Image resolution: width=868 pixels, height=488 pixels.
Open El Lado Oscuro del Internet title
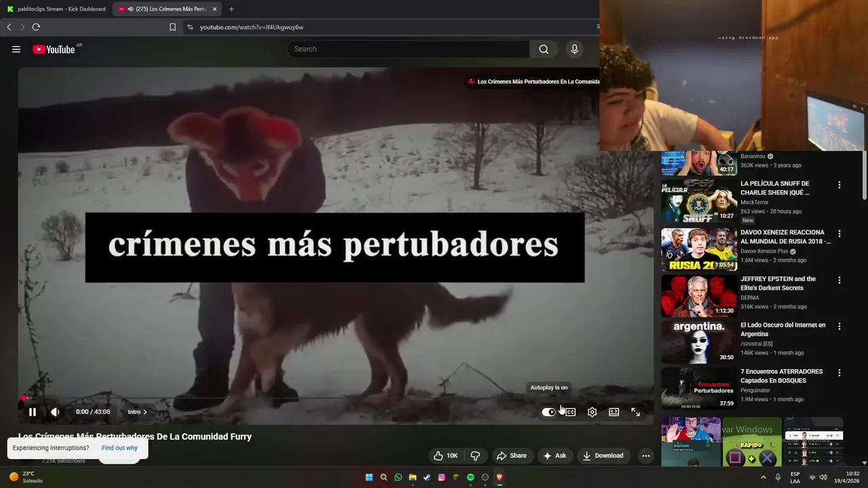point(783,329)
